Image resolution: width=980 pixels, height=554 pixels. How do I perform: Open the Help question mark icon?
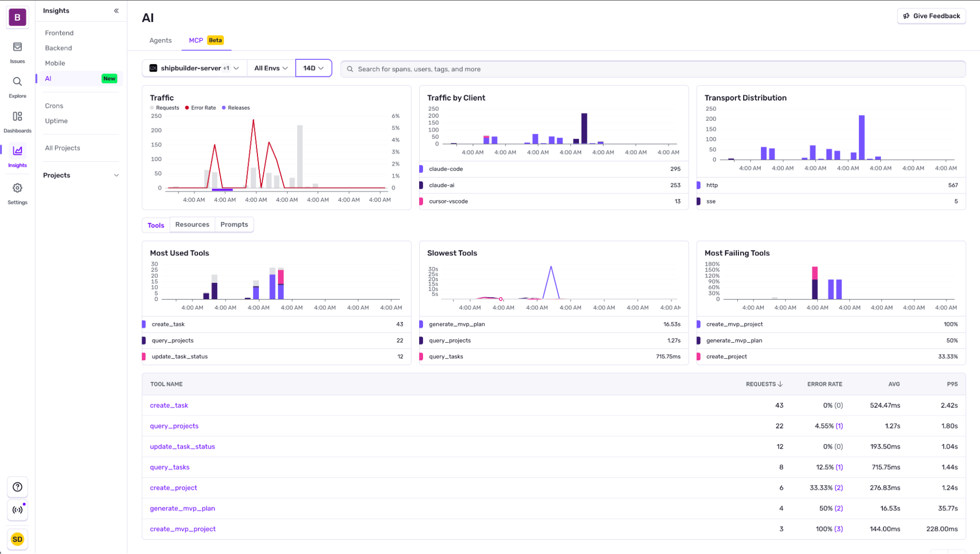coord(17,487)
